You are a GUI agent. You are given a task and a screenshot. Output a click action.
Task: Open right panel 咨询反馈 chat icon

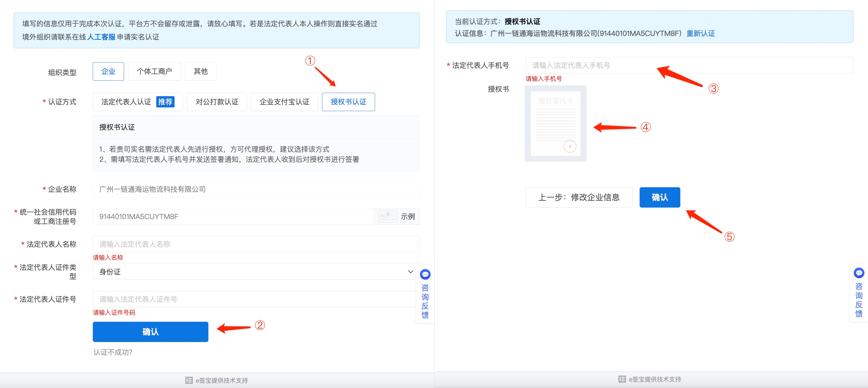(x=859, y=273)
